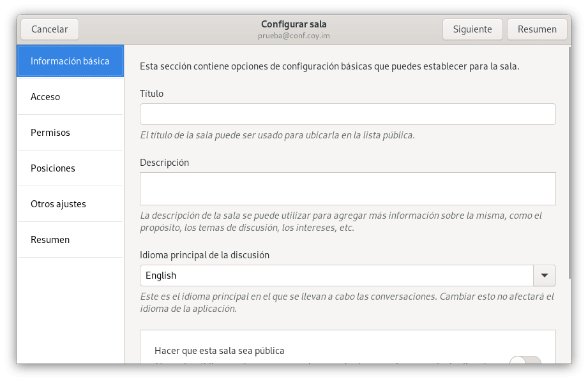The width and height of the screenshot is (588, 382).
Task: Click the 'Configurar sala' window title
Action: click(294, 24)
